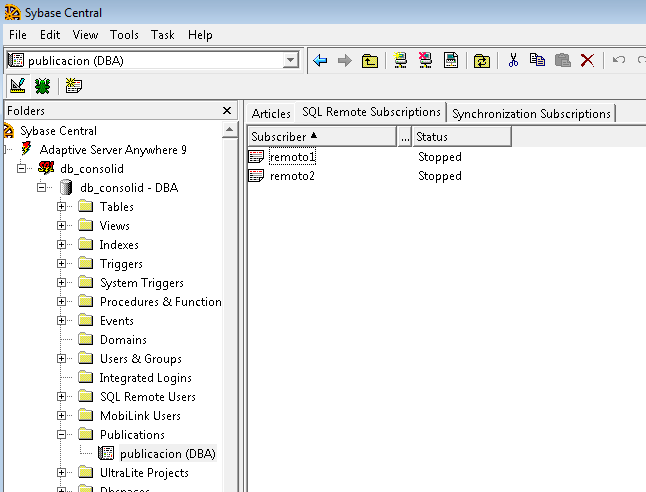Viewport: 646px width, 492px height.
Task: Click the Disconnect toolbar icon
Action: [425, 61]
